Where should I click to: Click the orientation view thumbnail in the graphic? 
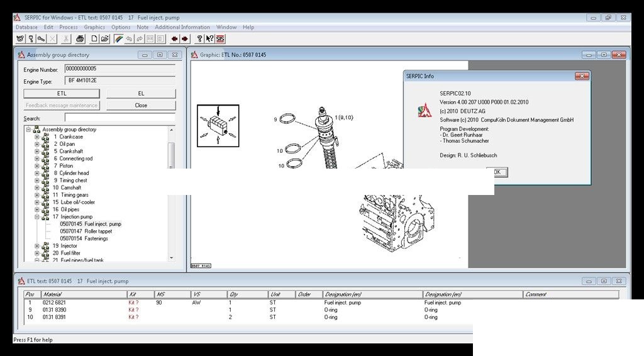[218, 126]
